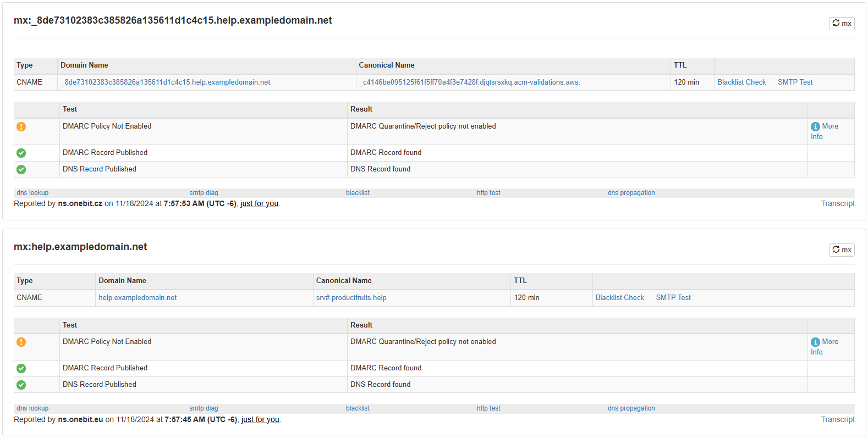View Transcript for the first lookup report

point(837,203)
